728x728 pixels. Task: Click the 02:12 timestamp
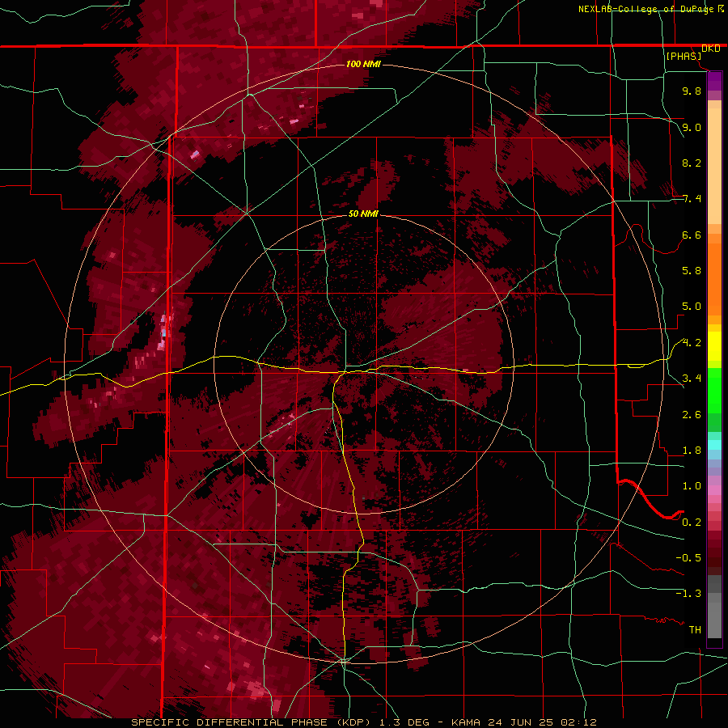[x=578, y=722]
